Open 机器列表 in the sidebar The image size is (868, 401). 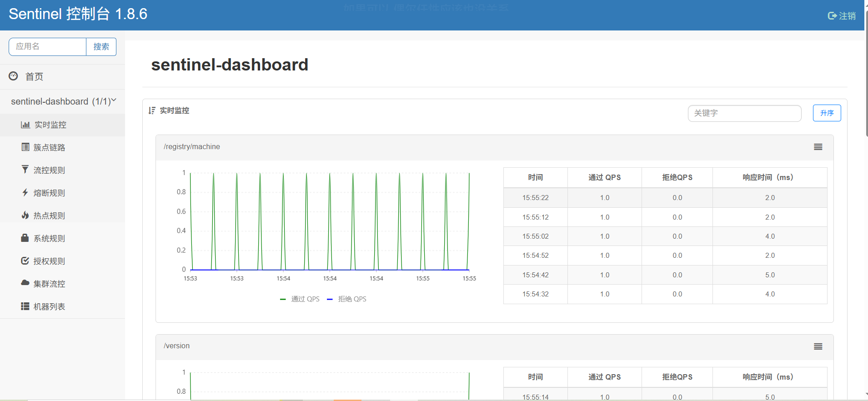(x=62, y=306)
